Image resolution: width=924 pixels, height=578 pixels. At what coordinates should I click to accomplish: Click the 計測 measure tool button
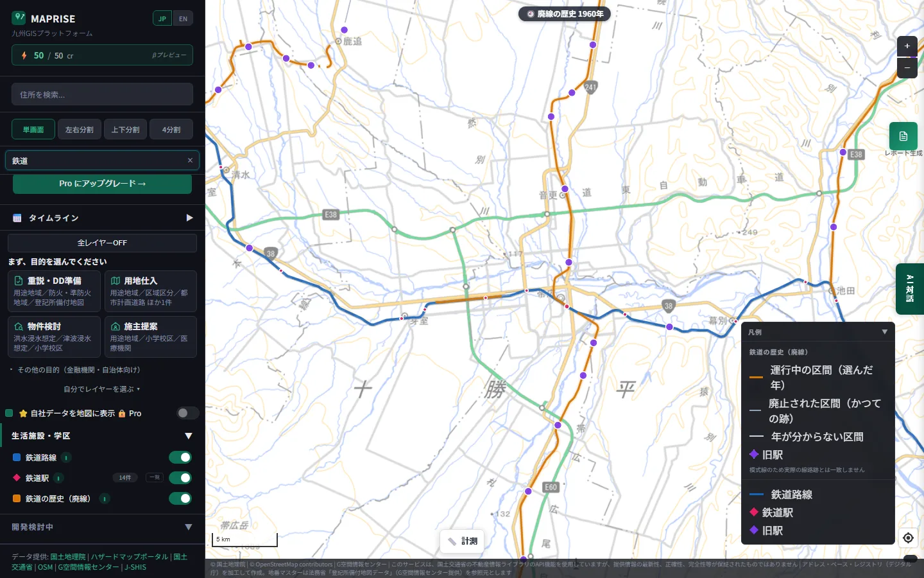pos(463,541)
